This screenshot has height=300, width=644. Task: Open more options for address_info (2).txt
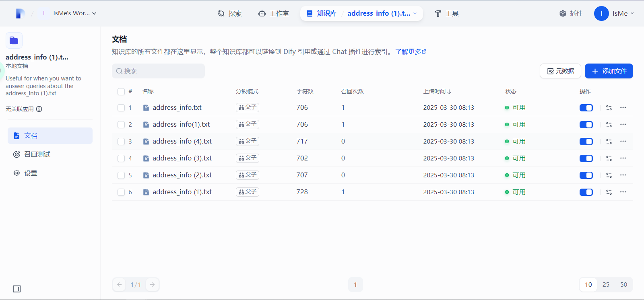coord(623,175)
